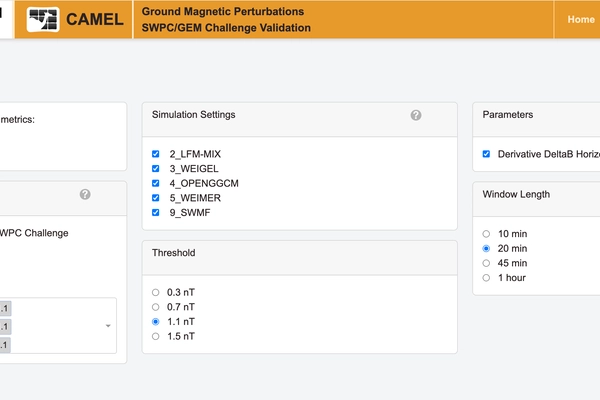Uncheck the 5_WEIMER checkbox

click(x=155, y=198)
